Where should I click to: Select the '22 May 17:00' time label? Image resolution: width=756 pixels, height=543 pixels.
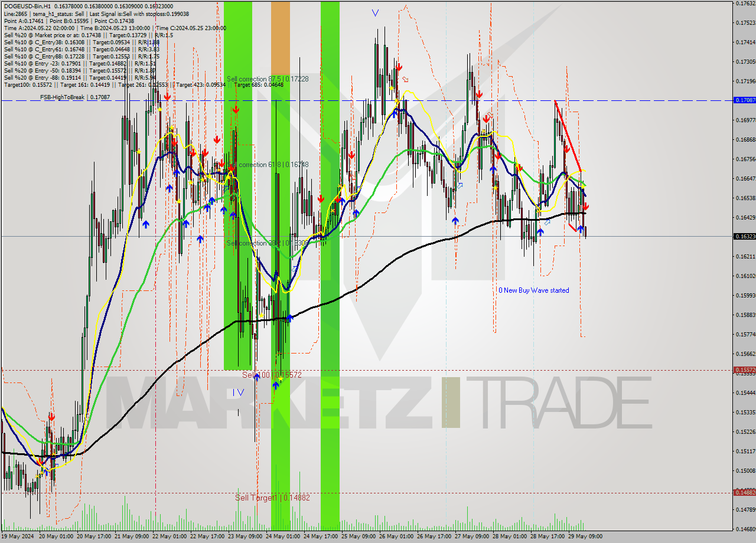207,537
